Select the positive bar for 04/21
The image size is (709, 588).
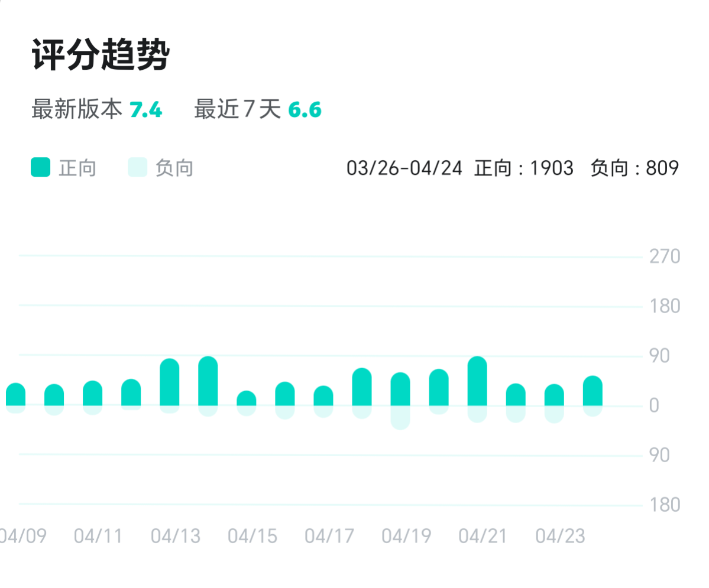coord(477,381)
